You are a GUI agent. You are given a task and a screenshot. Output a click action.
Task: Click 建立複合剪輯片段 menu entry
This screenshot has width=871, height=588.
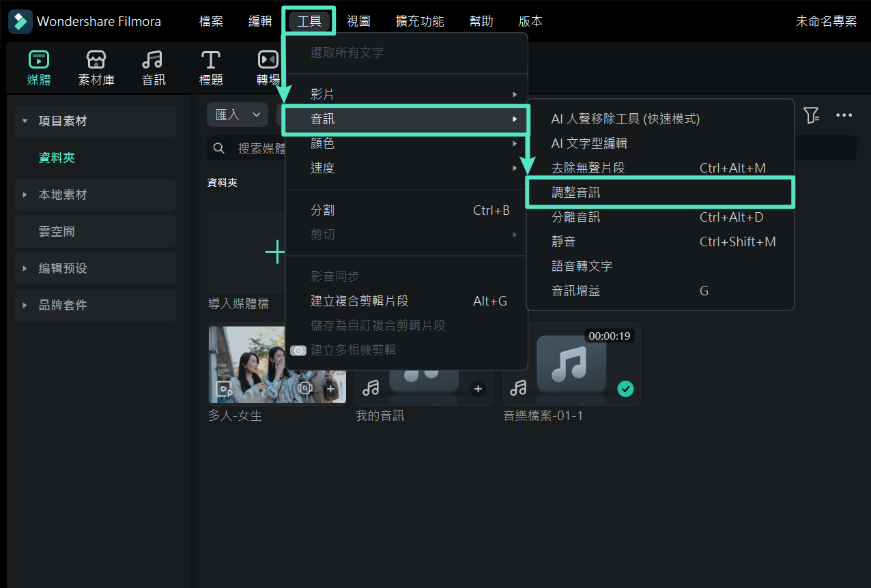point(360,301)
